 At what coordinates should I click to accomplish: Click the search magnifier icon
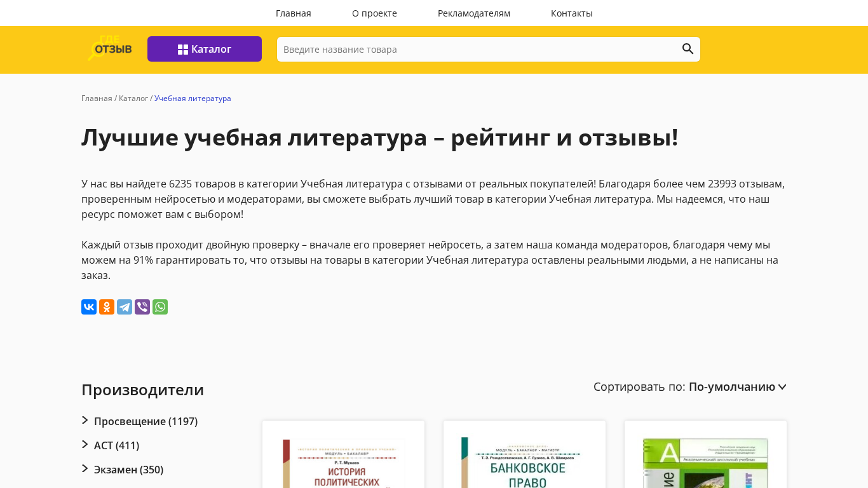(x=688, y=49)
